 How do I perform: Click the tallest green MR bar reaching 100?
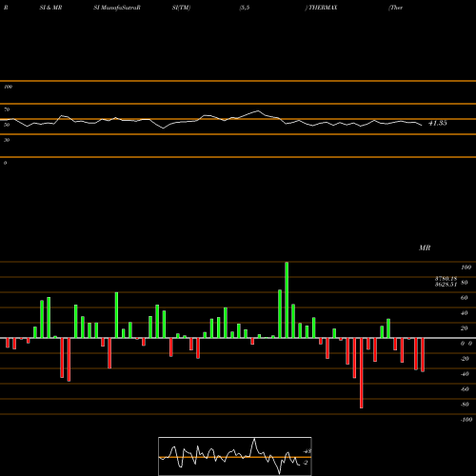click(287, 300)
